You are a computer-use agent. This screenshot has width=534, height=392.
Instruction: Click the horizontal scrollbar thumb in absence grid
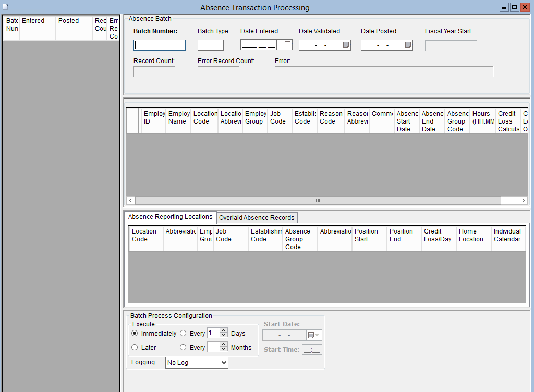[318, 201]
